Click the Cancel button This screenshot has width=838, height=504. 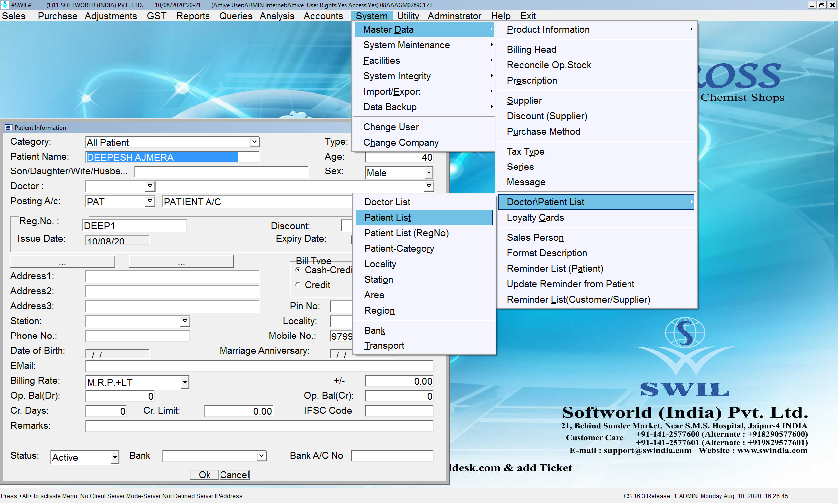click(x=235, y=475)
